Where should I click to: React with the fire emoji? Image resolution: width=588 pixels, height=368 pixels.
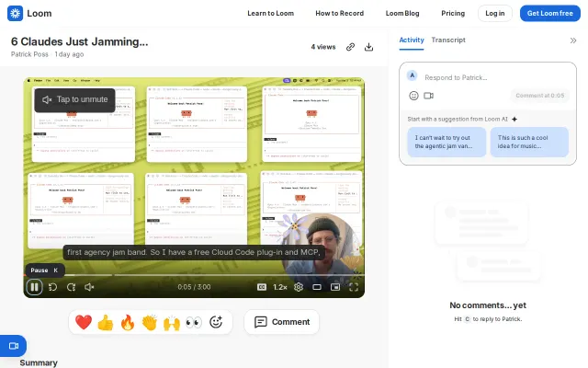128,322
